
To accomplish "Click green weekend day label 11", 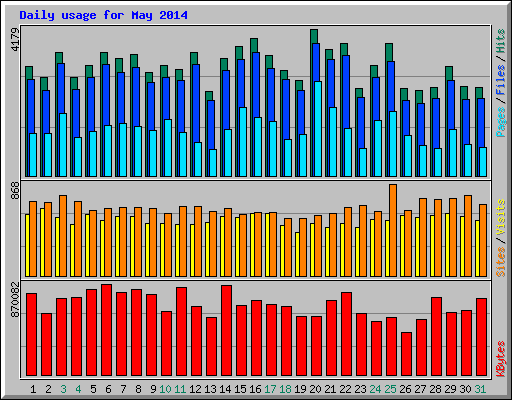I will coord(180,389).
